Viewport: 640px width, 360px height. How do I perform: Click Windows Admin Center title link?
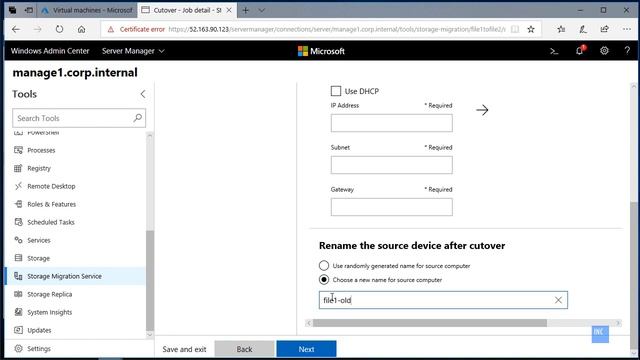click(50, 51)
